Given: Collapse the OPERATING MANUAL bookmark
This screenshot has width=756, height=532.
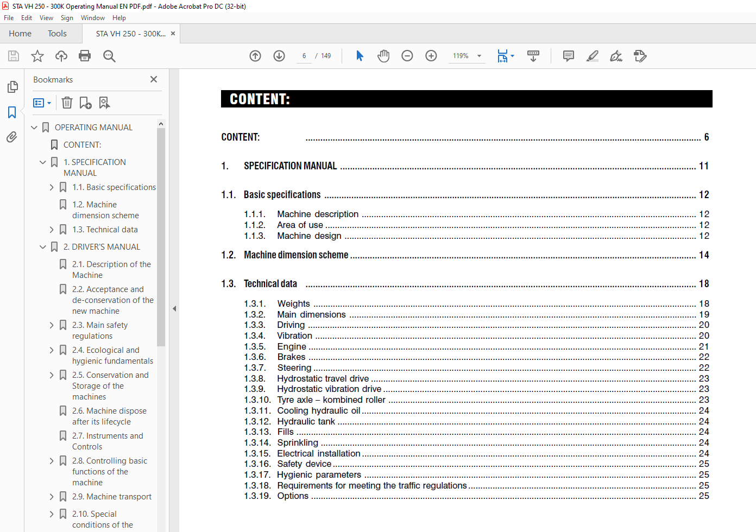Looking at the screenshot, I should click(x=34, y=128).
